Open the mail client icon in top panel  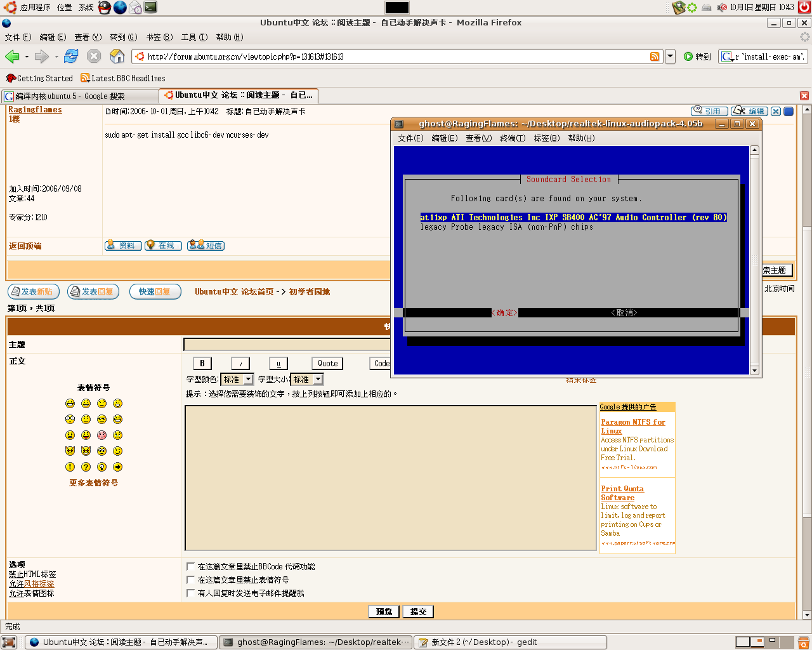(x=135, y=8)
